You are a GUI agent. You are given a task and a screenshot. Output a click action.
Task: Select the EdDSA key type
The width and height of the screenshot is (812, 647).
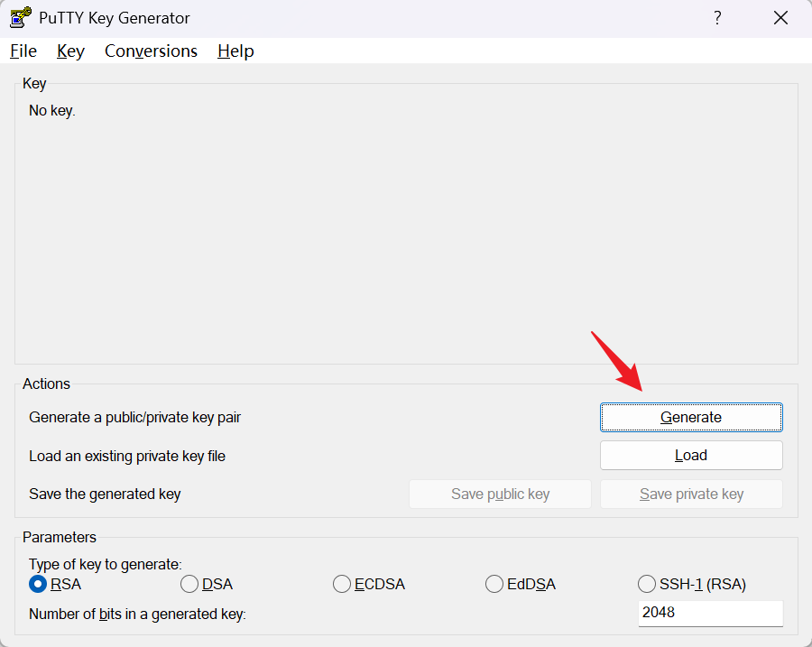pyautogui.click(x=521, y=585)
